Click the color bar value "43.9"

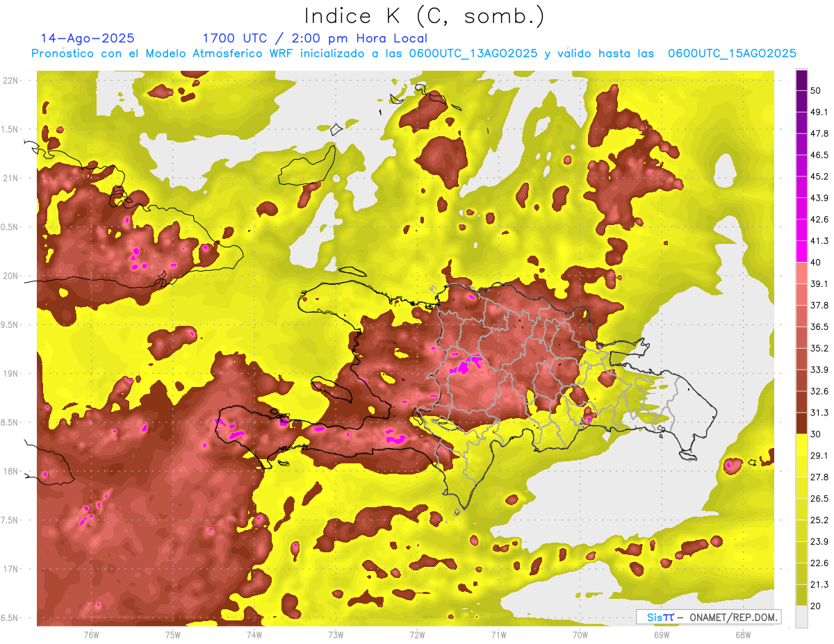(819, 198)
